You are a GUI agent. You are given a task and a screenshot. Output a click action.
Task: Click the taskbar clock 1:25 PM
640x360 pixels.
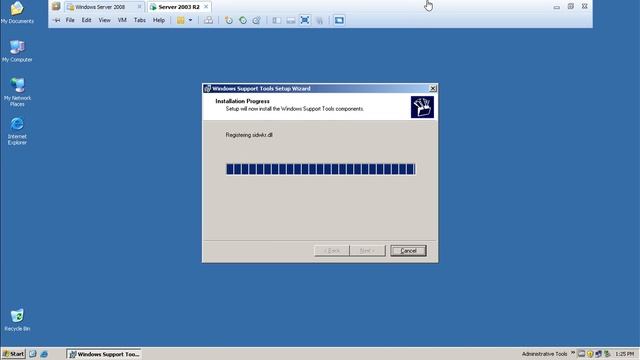click(x=624, y=354)
